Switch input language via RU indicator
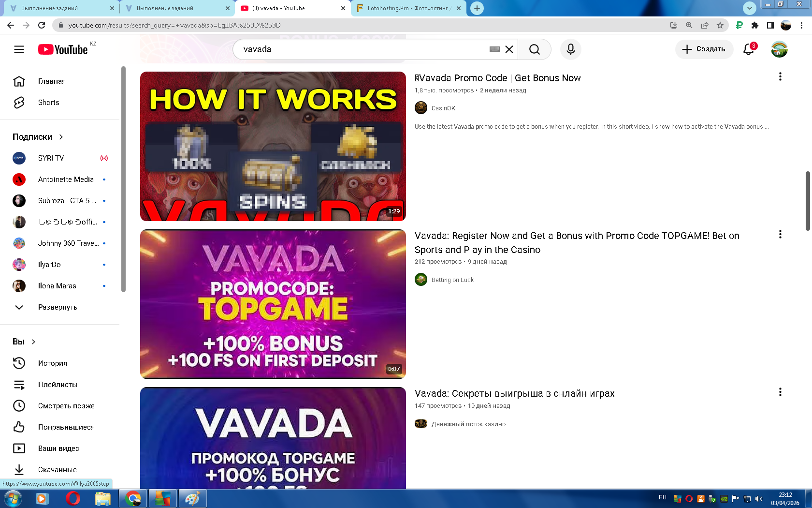 pos(662,497)
